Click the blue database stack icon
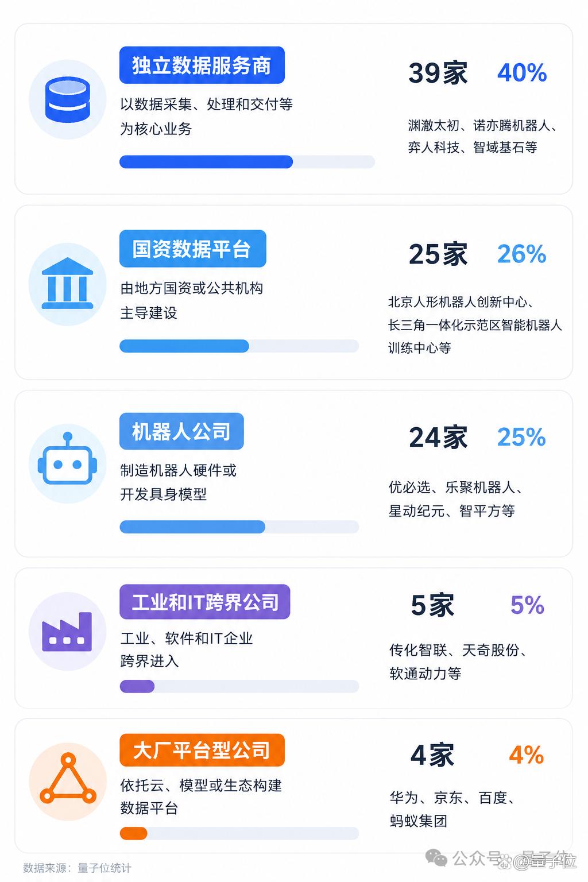588x882 pixels. point(68,99)
